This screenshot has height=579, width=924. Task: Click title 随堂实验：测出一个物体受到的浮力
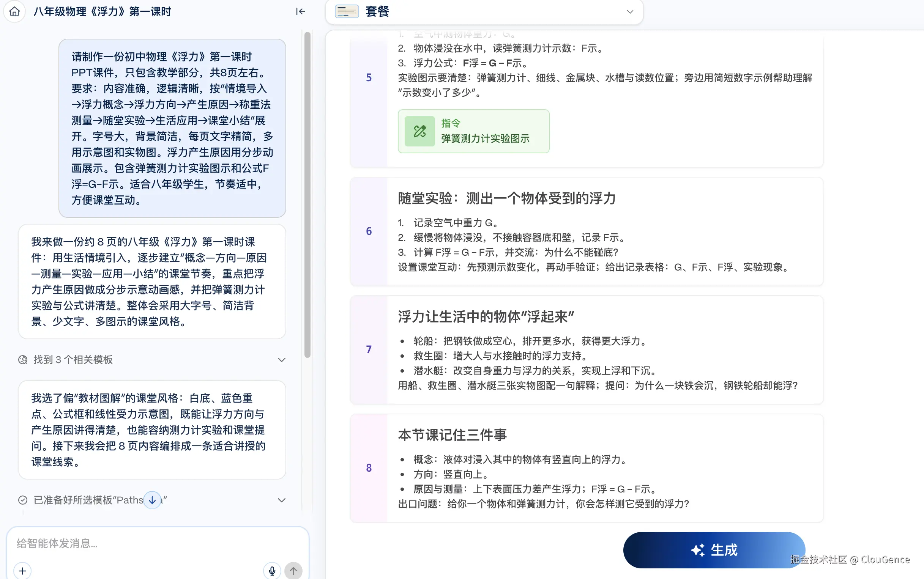point(507,198)
